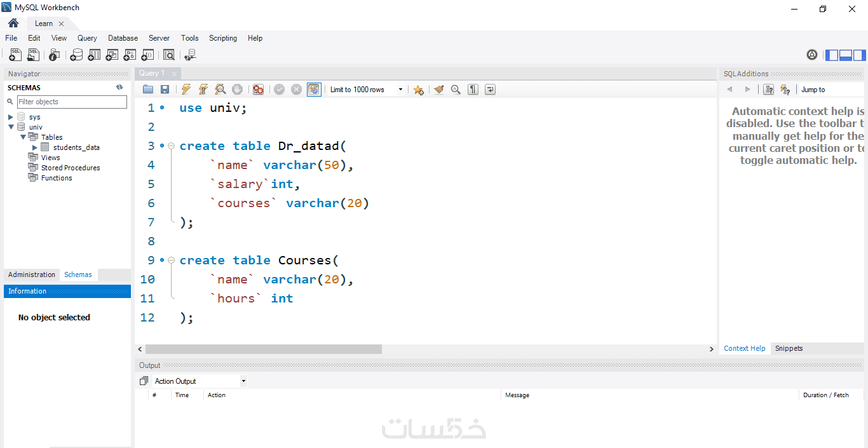This screenshot has width=868, height=448.
Task: Select the Functions tree item
Action: [x=57, y=178]
